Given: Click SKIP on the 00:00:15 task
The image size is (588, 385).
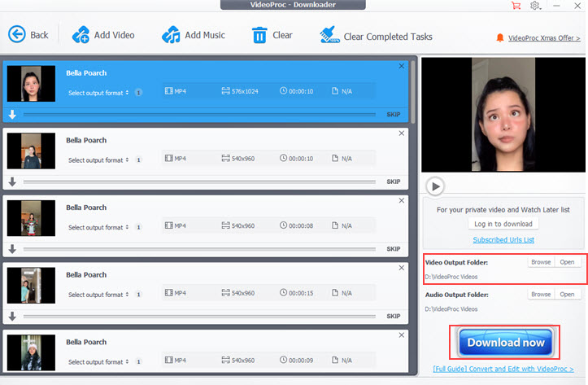Looking at the screenshot, I should click(394, 316).
